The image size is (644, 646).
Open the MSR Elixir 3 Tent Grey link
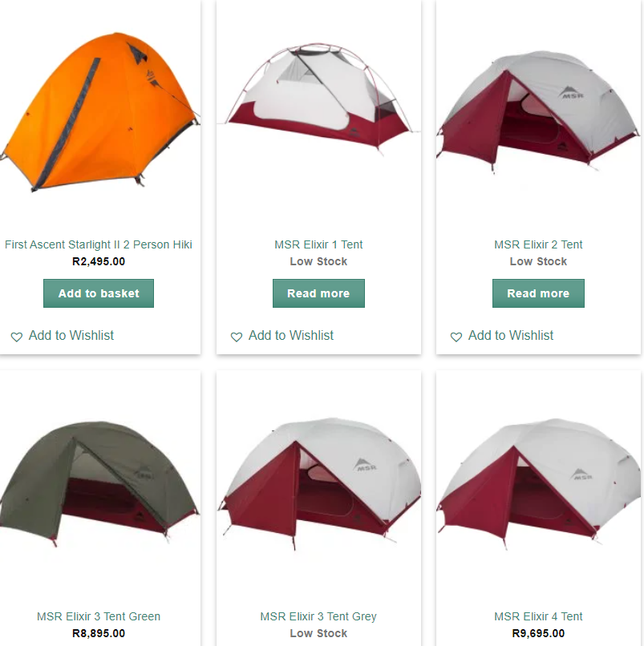click(318, 616)
